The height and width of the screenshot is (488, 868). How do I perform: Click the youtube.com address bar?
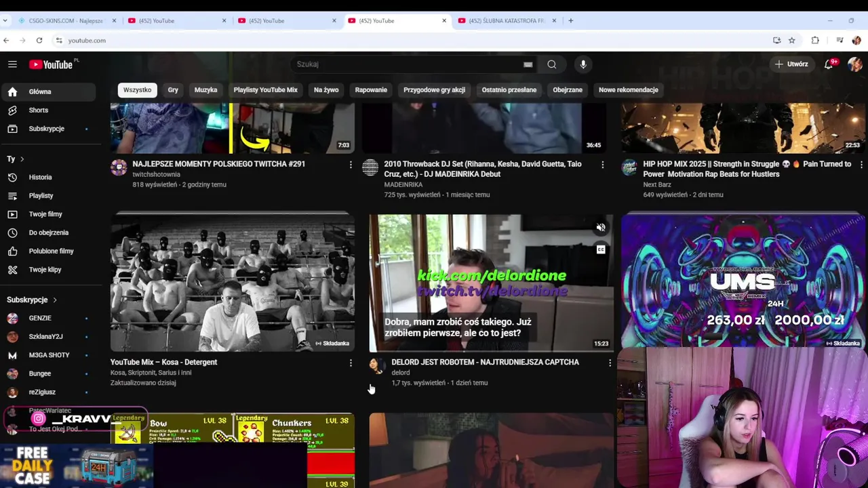[x=407, y=41]
